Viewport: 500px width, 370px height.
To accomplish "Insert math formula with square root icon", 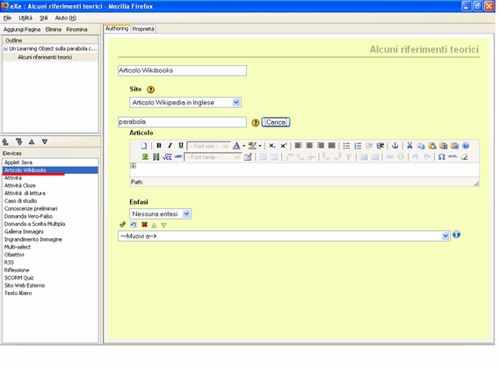I will (x=167, y=157).
